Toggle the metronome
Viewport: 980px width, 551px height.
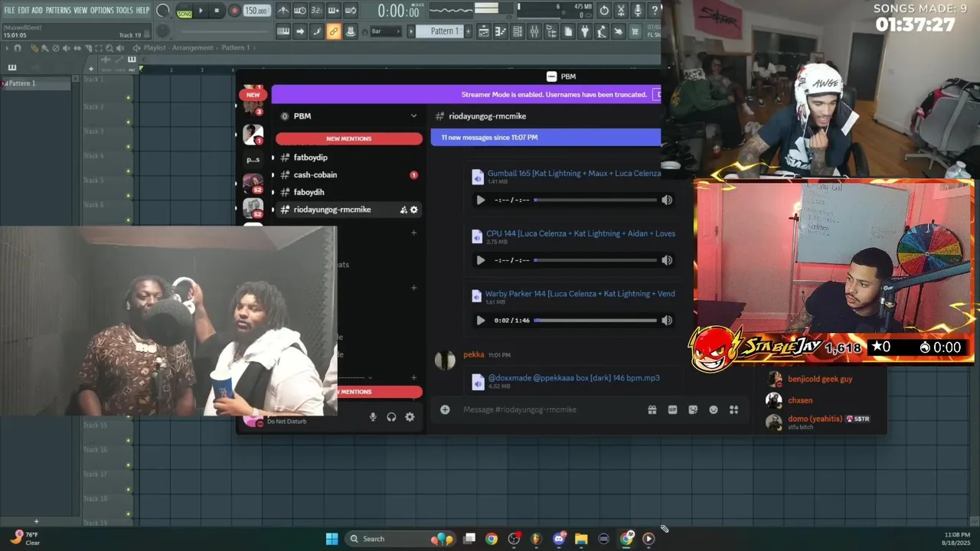click(x=283, y=11)
